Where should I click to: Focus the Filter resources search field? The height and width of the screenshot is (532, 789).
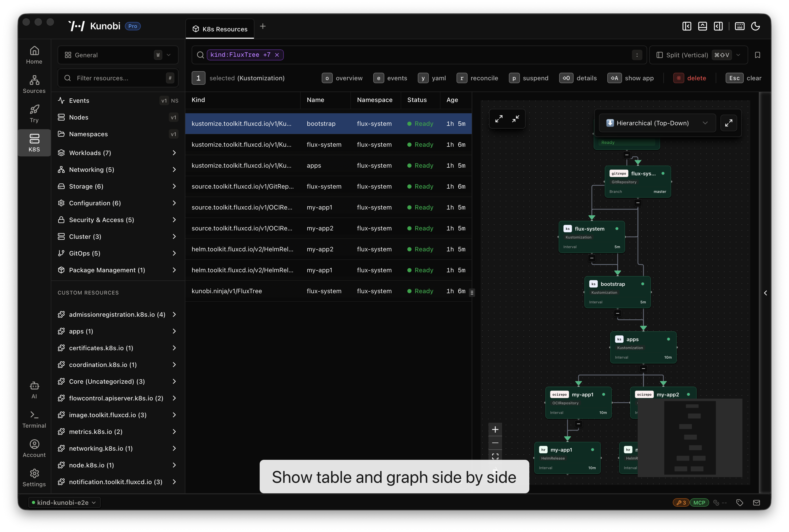[118, 78]
